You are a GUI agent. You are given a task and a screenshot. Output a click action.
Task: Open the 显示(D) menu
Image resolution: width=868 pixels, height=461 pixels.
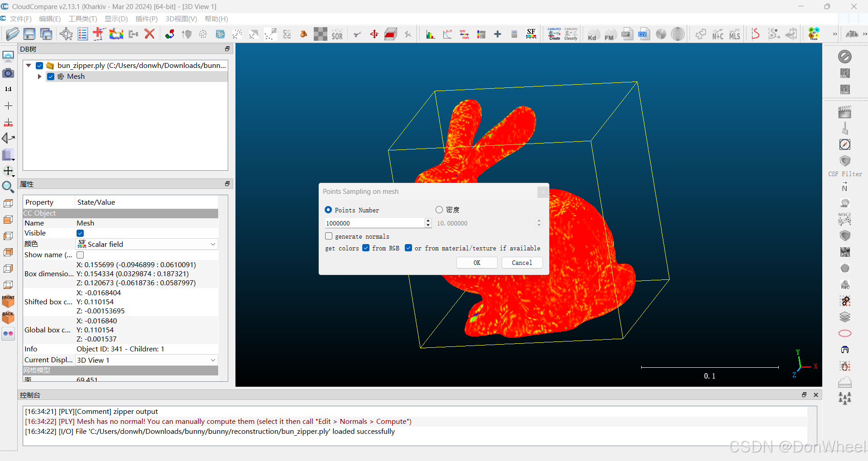pyautogui.click(x=116, y=19)
